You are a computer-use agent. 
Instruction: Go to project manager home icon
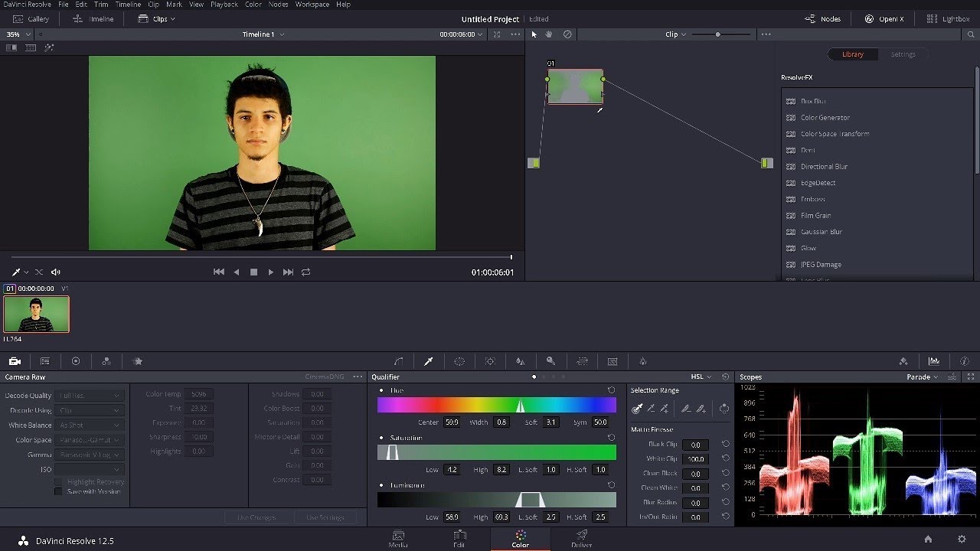(x=928, y=540)
